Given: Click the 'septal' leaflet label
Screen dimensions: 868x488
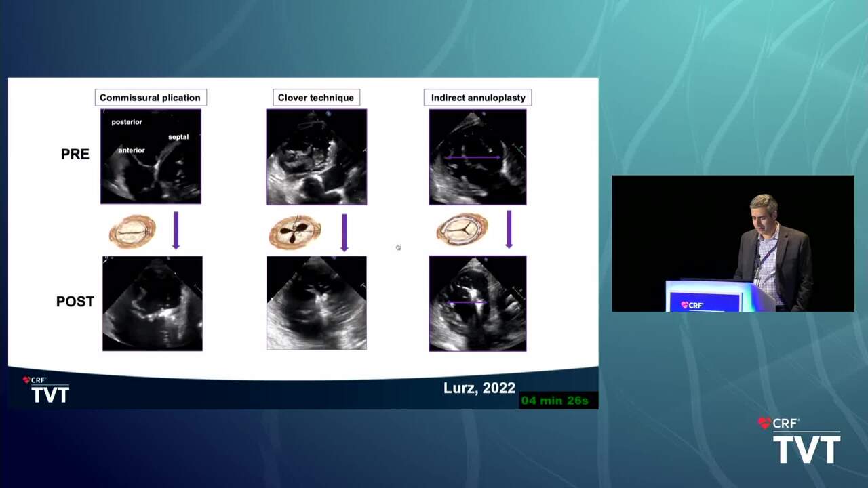Looking at the screenshot, I should [x=178, y=137].
